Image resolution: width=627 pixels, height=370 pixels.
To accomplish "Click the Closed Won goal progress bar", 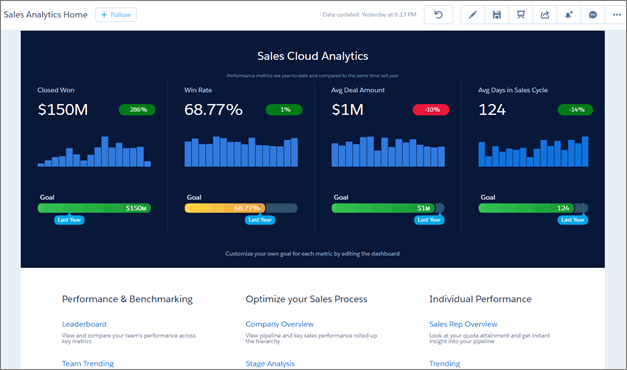I will pyautogui.click(x=94, y=208).
